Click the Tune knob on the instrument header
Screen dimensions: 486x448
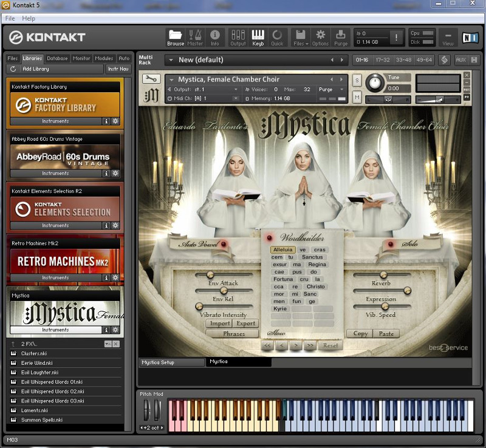[374, 83]
